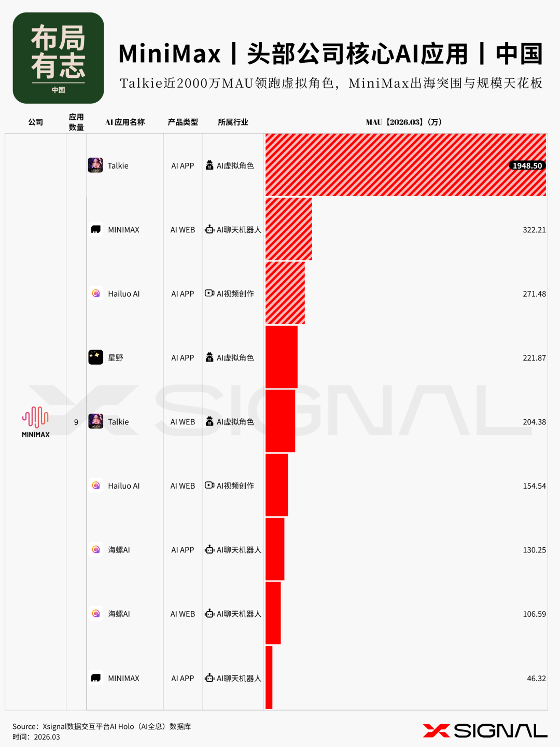The height and width of the screenshot is (747, 560).
Task: Click the Source Xsignal text in the footer
Action: tap(102, 727)
